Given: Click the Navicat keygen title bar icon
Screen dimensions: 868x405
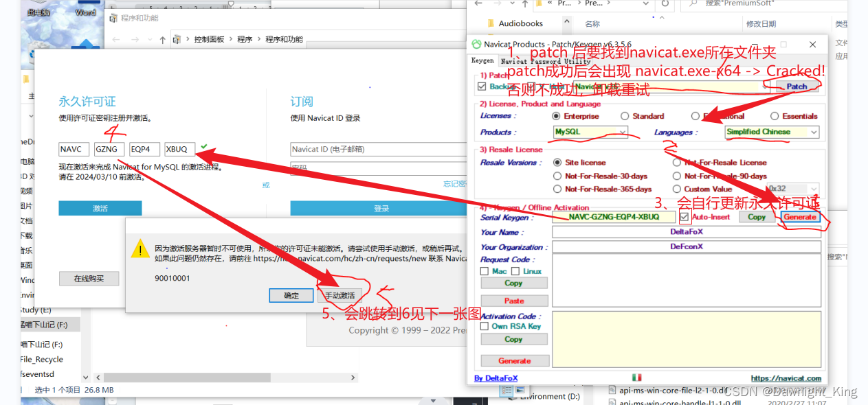Looking at the screenshot, I should (476, 44).
